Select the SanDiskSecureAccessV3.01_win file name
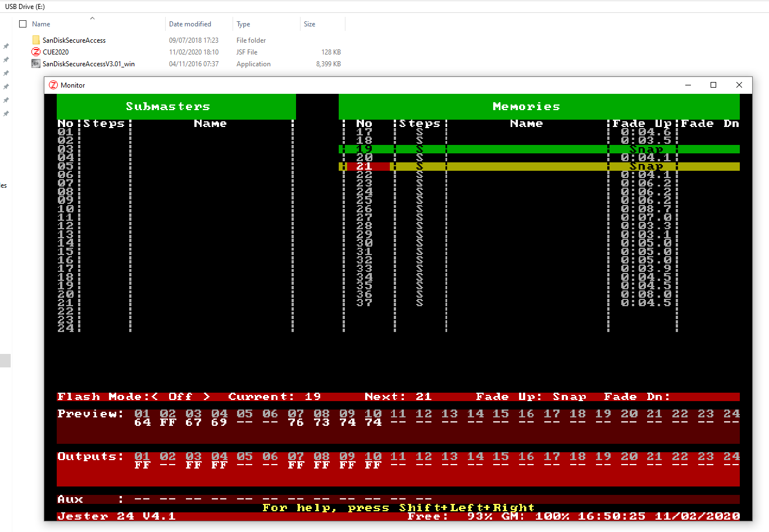This screenshot has width=769, height=532. 89,64
